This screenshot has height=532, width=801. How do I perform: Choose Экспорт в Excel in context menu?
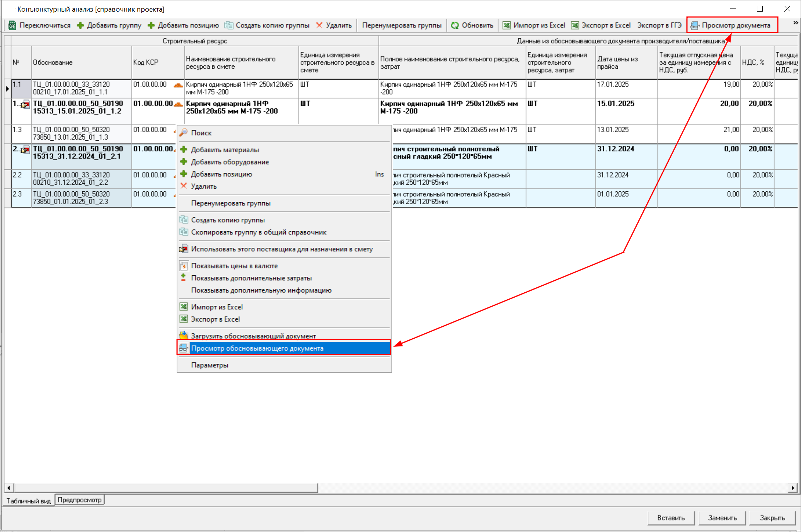tap(284, 319)
